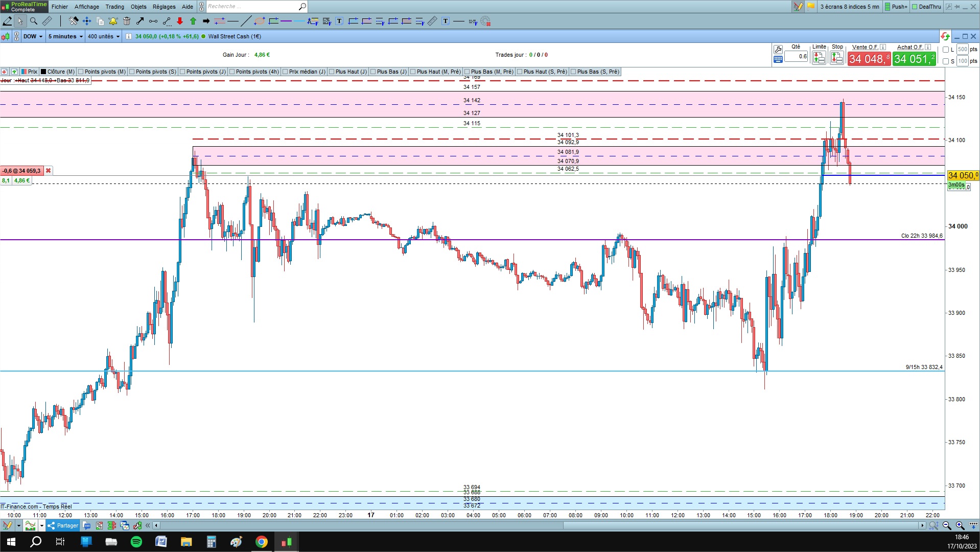
Task: Click the horizontal chart scrollbar
Action: click(540, 525)
